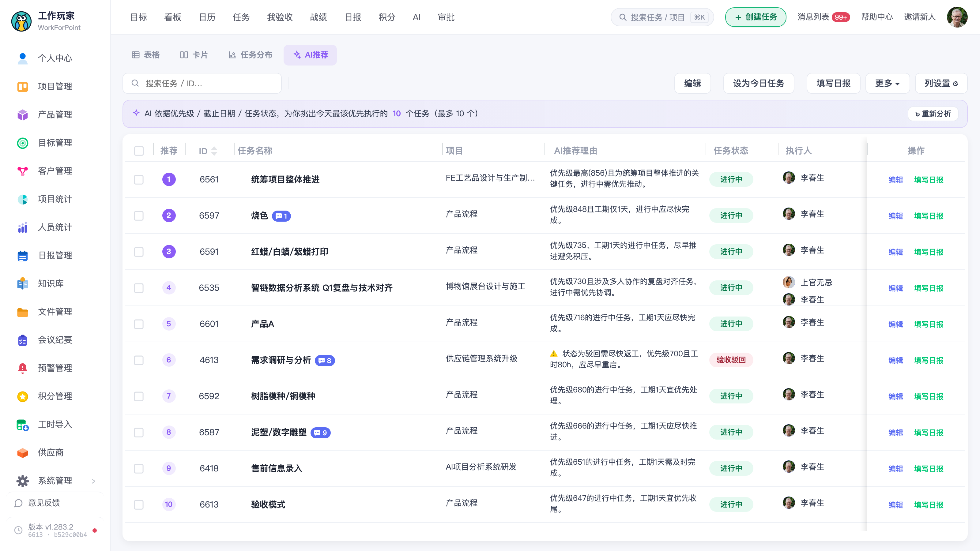Open 项目统计 pie chart icon

[23, 199]
